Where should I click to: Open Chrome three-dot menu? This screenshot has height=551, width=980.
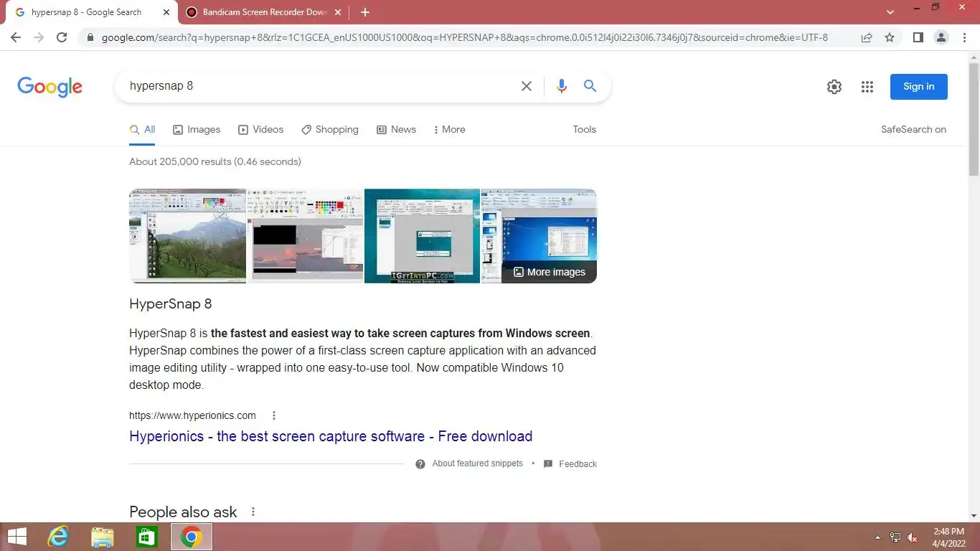[964, 37]
